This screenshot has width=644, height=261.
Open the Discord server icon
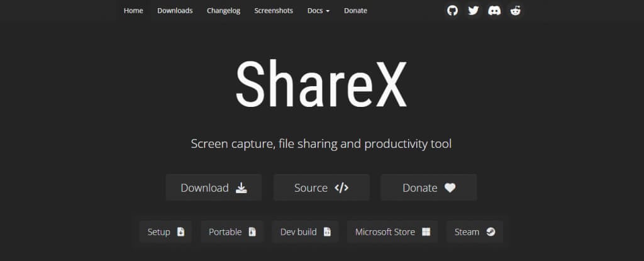(494, 11)
